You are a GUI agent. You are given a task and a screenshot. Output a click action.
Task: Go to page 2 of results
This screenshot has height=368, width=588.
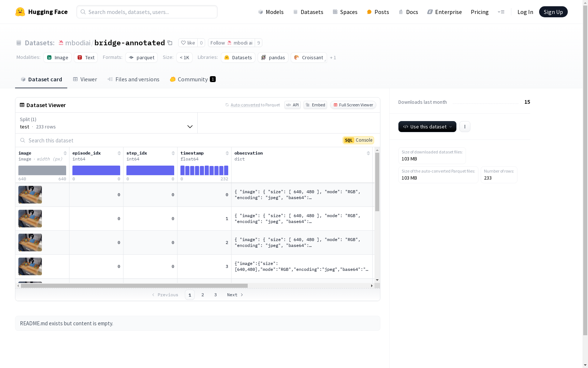[202, 295]
